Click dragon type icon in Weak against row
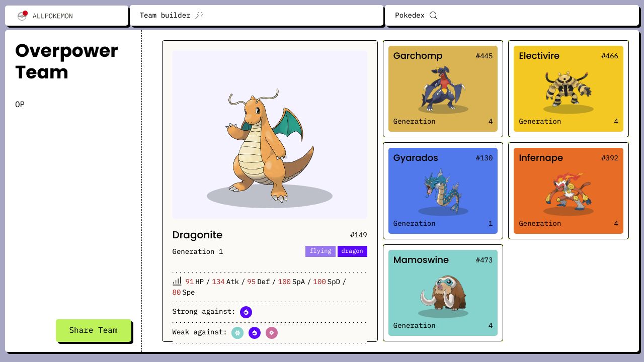This screenshot has width=644, height=362. 255,332
